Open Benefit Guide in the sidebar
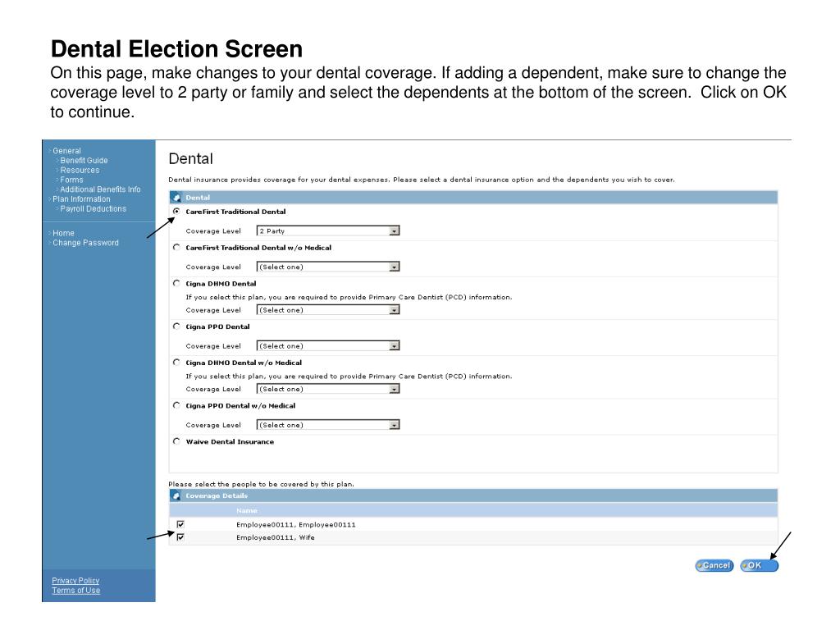Viewport: 840px width, 630px height. [x=84, y=161]
